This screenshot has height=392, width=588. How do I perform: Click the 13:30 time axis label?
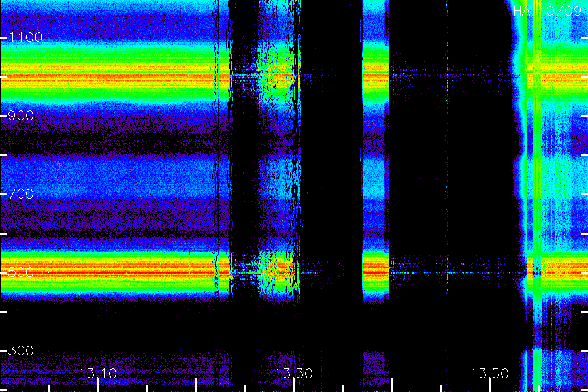coord(293,374)
